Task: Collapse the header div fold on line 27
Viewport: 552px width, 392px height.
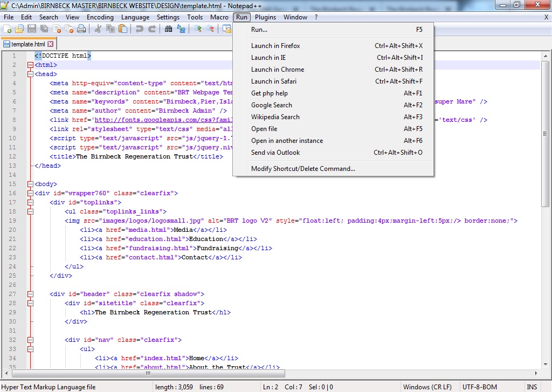Action: click(x=30, y=294)
